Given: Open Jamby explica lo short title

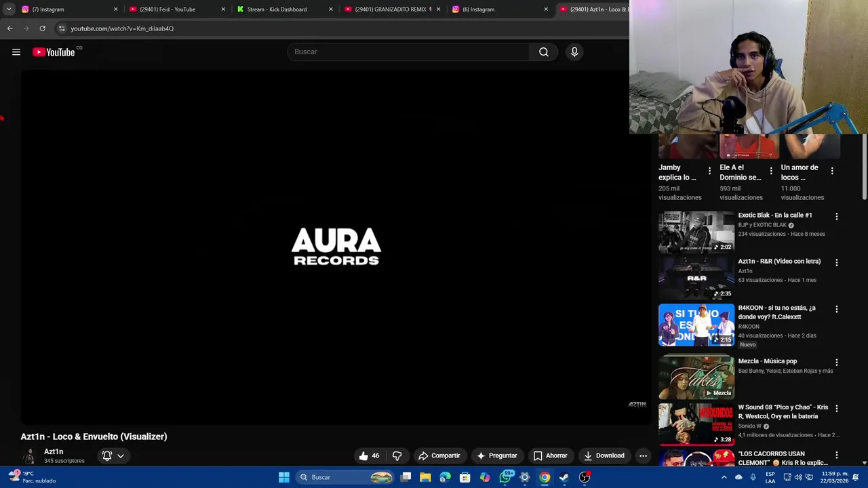Looking at the screenshot, I should pos(677,172).
